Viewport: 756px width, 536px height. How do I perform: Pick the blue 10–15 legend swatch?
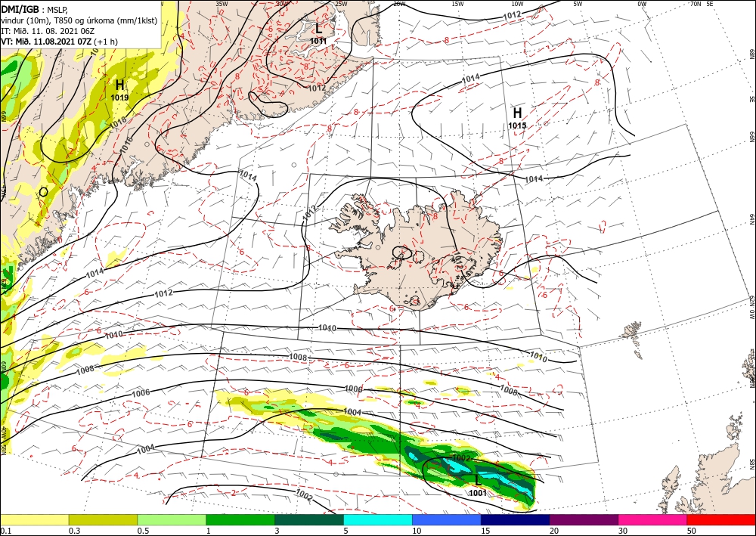tap(447, 519)
